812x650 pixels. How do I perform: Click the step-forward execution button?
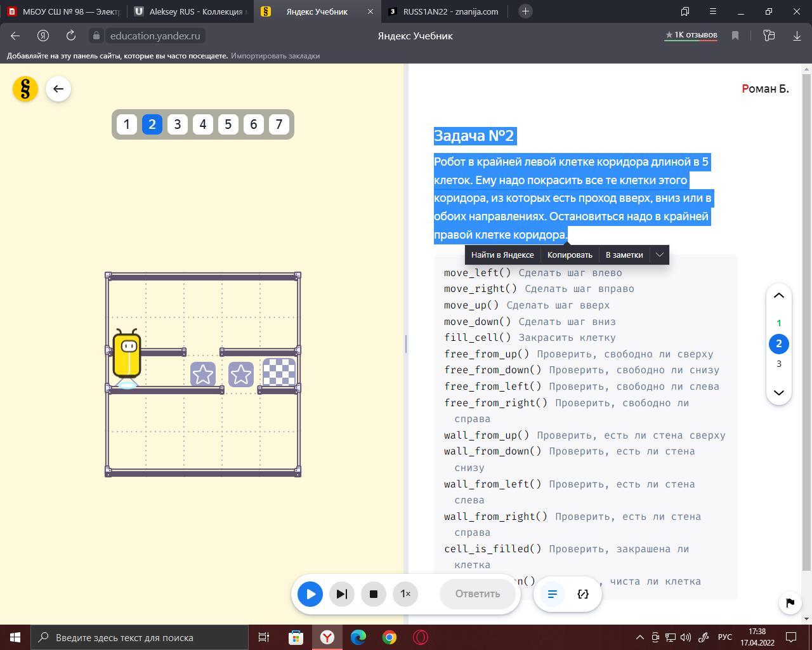341,594
